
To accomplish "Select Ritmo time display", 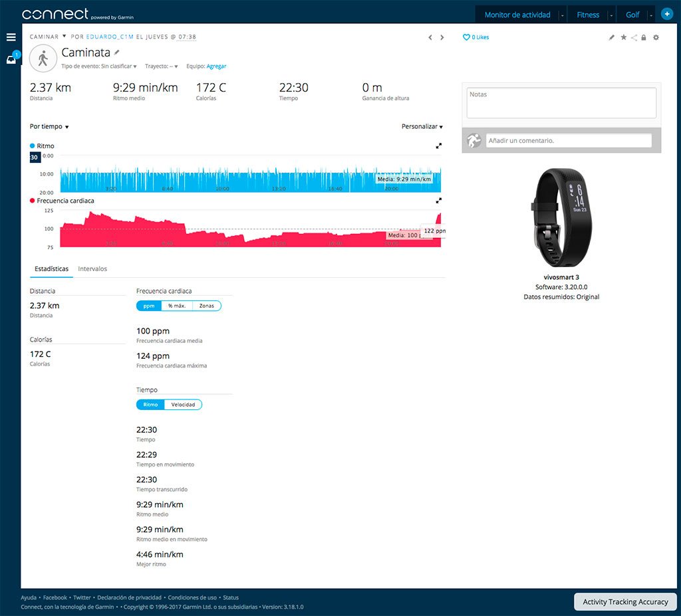I will [150, 405].
